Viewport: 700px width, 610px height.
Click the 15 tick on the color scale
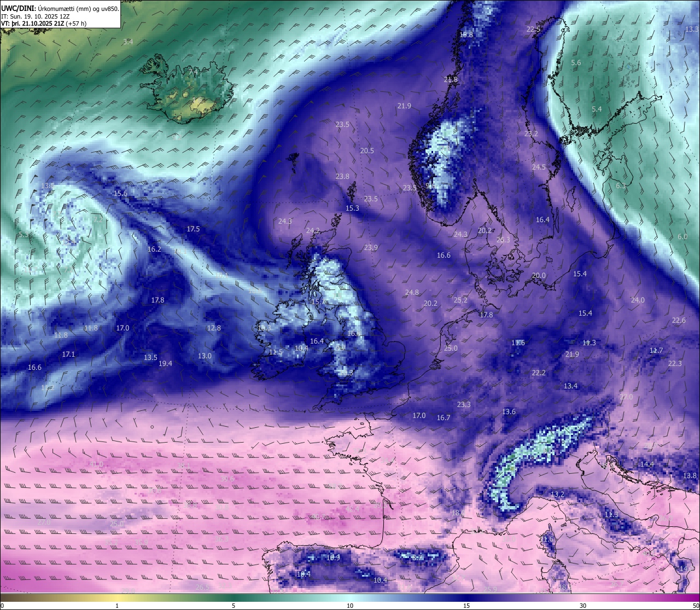tap(466, 606)
